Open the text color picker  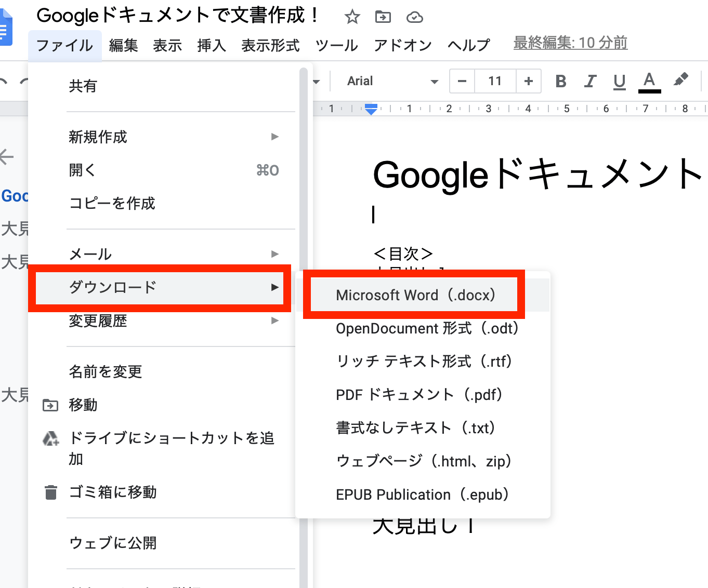649,81
